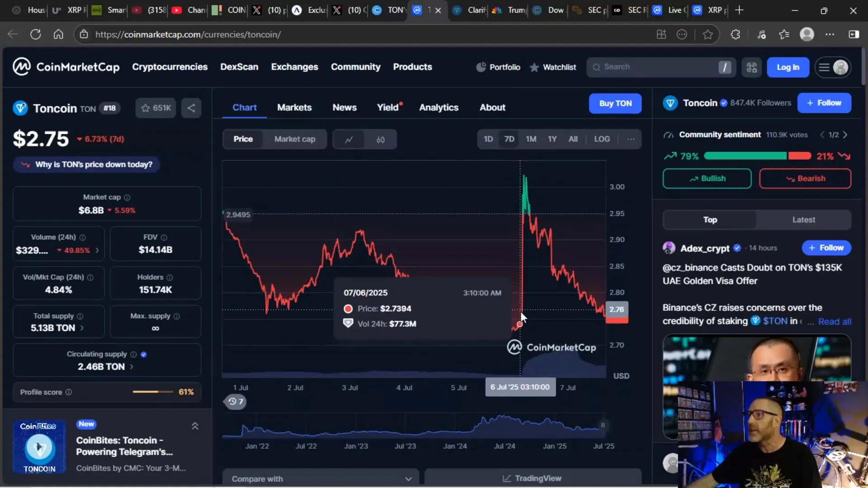The width and height of the screenshot is (868, 488).
Task: Set chart range to 1D
Action: pyautogui.click(x=488, y=139)
